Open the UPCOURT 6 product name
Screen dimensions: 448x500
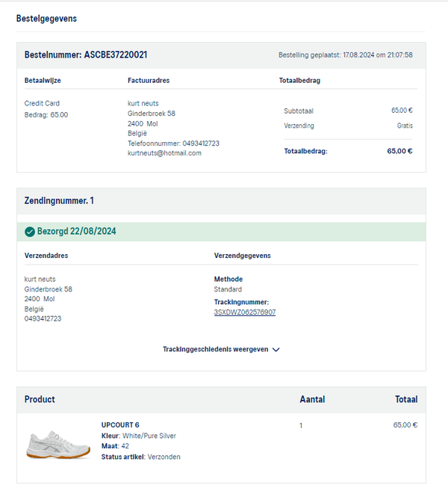[120, 425]
